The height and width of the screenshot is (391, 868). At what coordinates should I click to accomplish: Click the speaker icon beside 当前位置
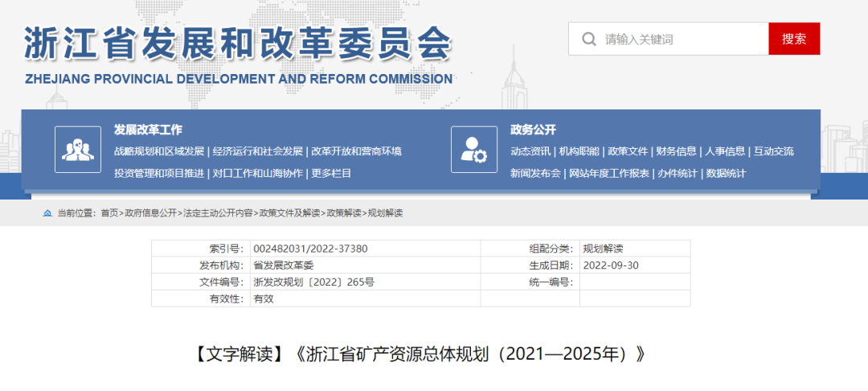point(47,213)
